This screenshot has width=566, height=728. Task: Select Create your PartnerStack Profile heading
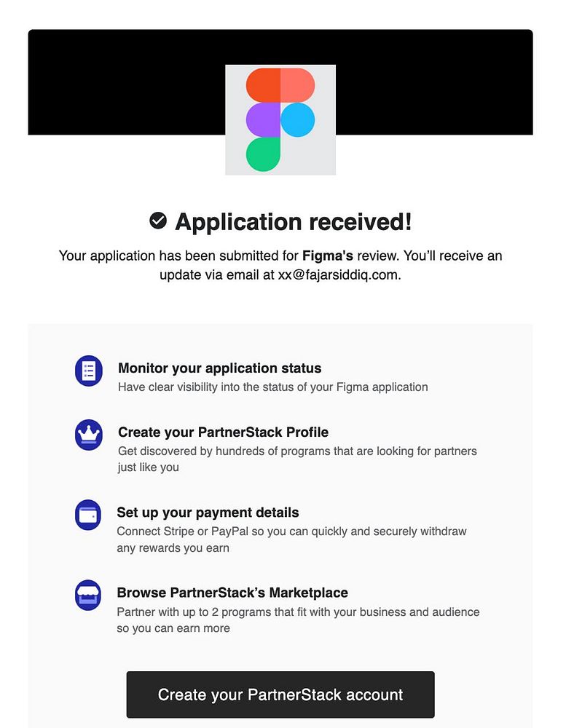coord(223,432)
